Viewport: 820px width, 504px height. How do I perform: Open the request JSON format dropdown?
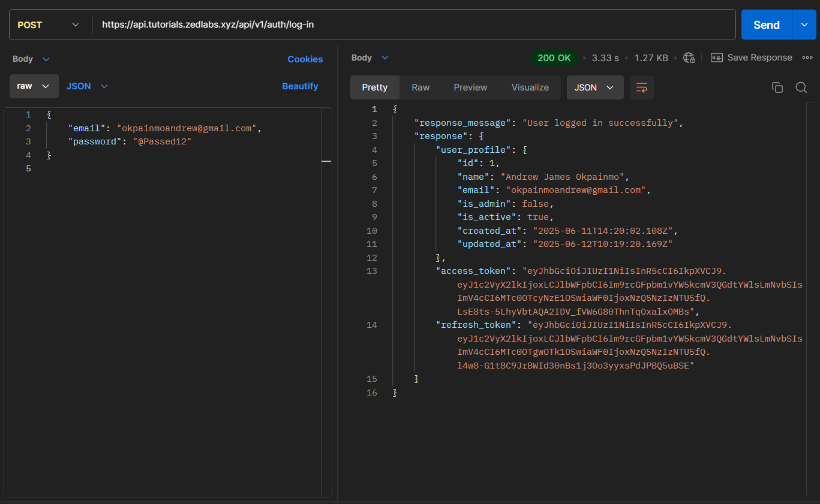coord(87,86)
